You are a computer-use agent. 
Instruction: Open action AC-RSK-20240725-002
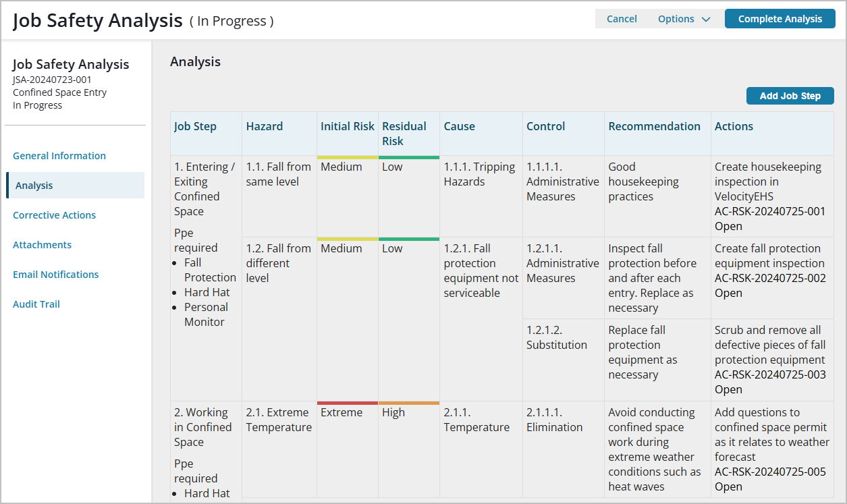click(770, 278)
